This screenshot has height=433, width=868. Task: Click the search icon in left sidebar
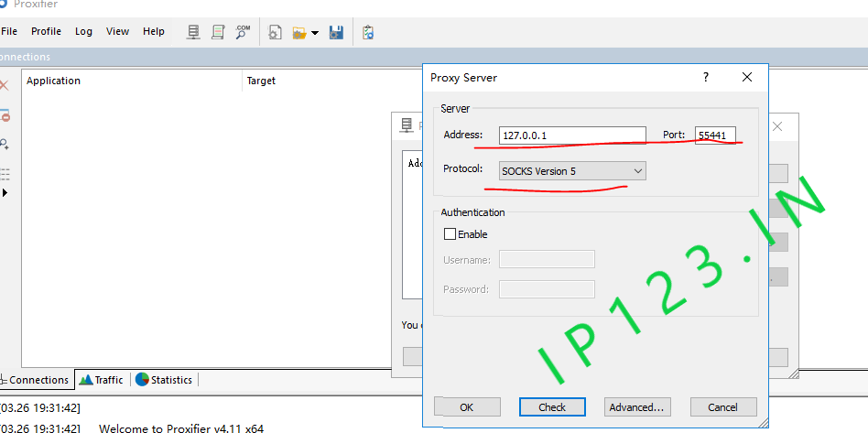click(4, 145)
